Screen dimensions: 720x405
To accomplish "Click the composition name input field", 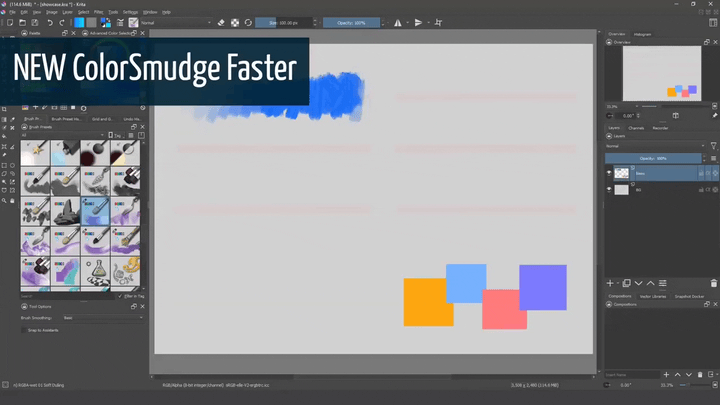I will (632, 375).
